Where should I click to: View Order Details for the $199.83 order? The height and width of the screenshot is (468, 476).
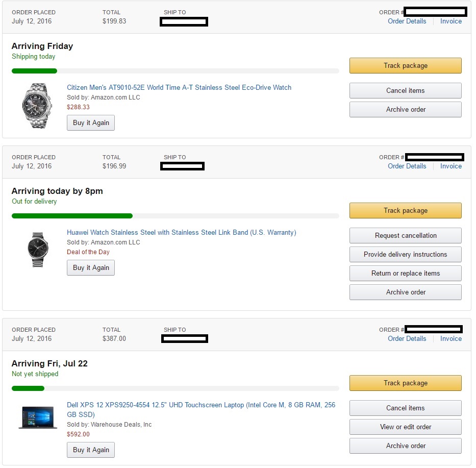(407, 21)
